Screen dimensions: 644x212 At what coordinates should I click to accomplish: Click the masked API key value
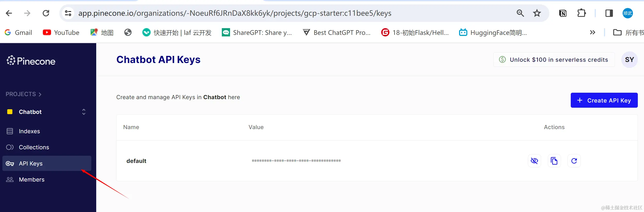pyautogui.click(x=296, y=161)
